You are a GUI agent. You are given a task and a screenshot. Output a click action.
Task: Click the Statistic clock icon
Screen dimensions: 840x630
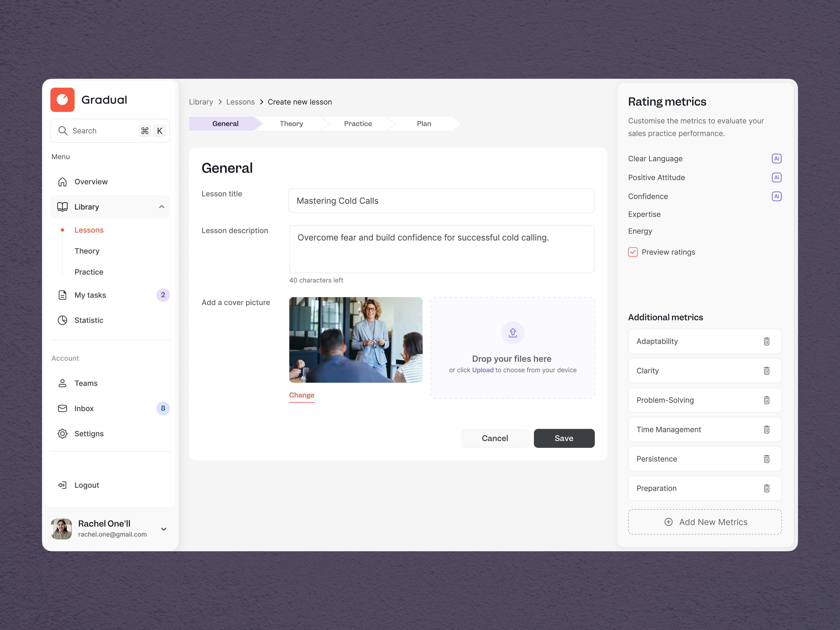(63, 320)
